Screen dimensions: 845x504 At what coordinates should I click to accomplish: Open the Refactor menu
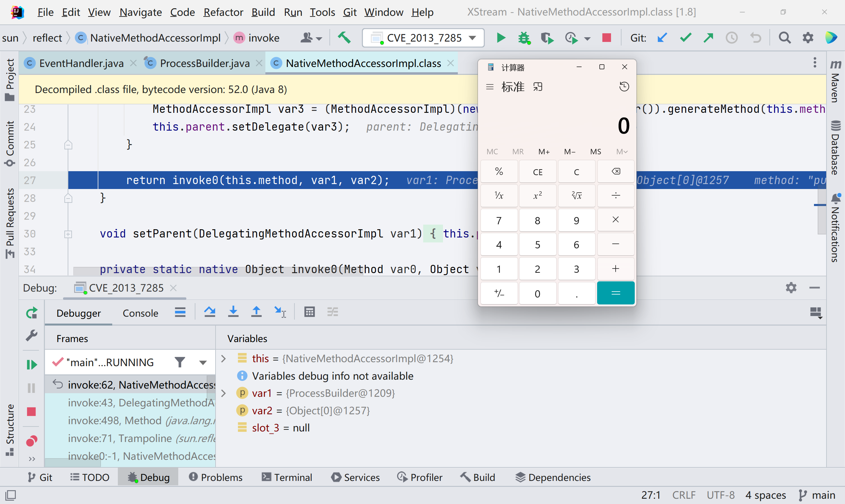click(223, 12)
